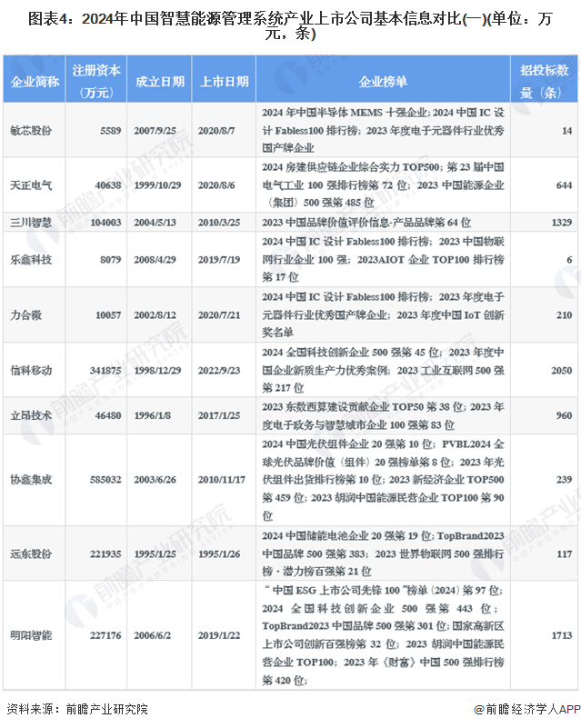The height and width of the screenshot is (728, 581).
Task: Click the @前瞻经济学人APP attribution
Action: [x=527, y=710]
